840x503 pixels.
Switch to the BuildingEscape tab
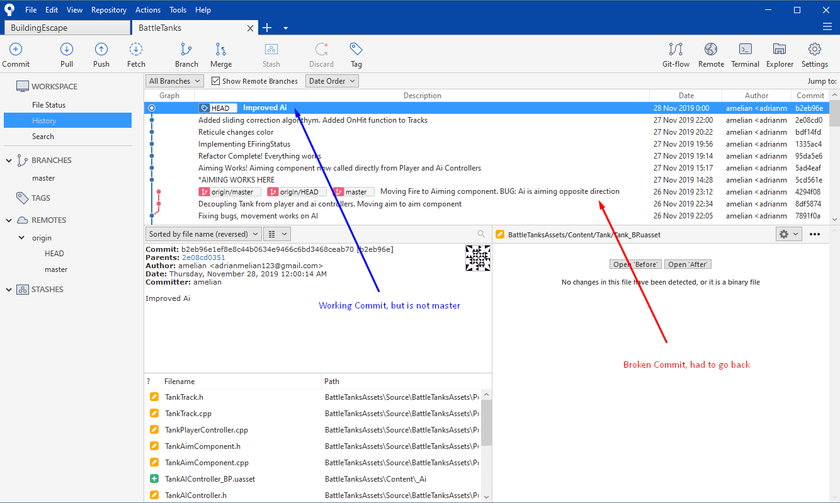click(x=67, y=28)
